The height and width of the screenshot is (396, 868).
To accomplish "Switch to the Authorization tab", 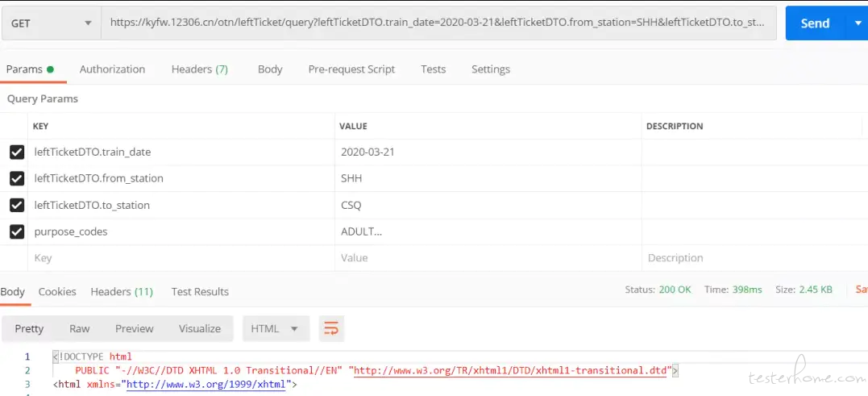I will point(112,69).
